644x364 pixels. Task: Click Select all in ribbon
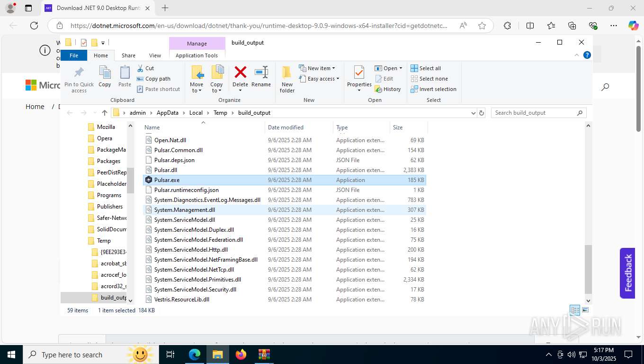(x=426, y=68)
